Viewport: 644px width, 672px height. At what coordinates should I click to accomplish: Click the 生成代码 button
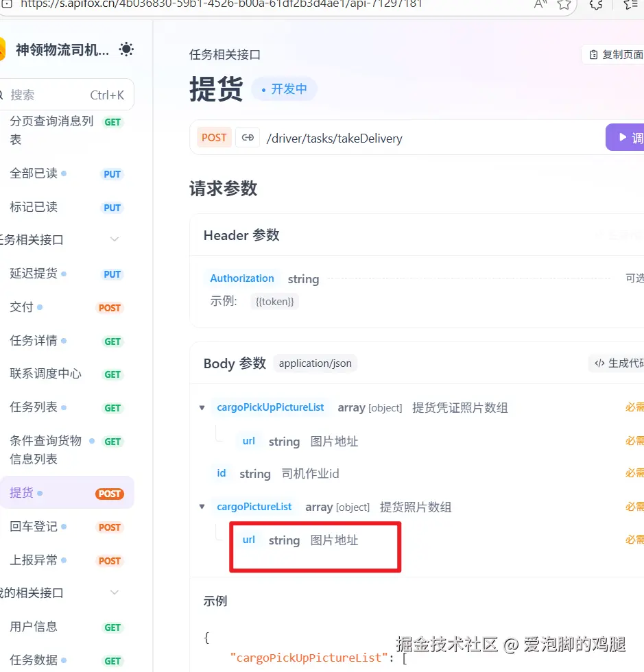coord(617,363)
